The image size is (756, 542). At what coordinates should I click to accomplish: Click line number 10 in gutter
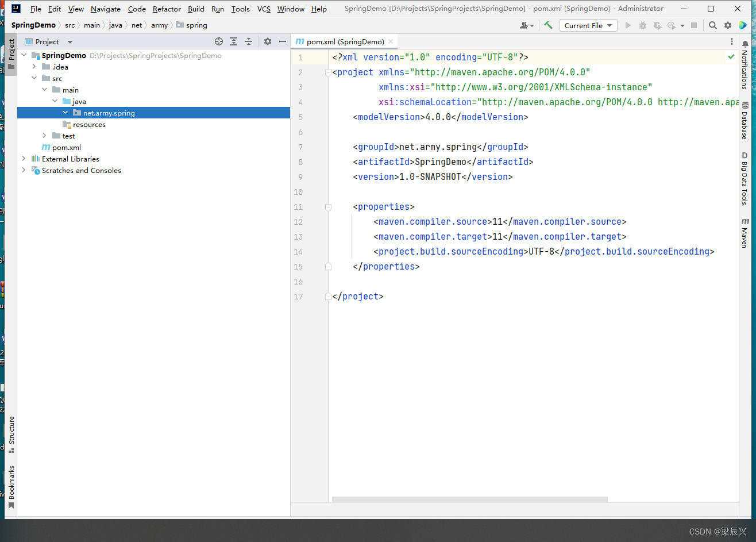coord(298,192)
